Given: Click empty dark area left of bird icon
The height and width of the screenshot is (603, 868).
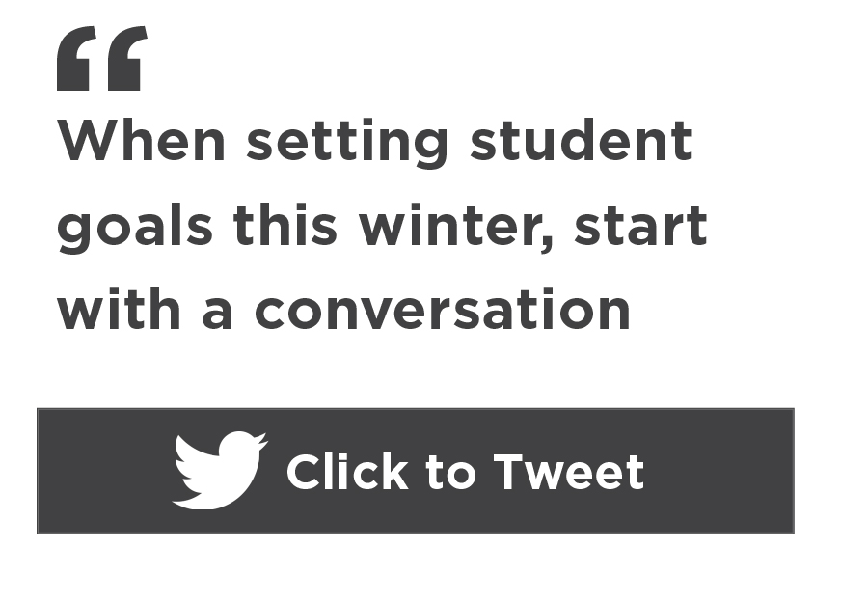Looking at the screenshot, I should (x=104, y=471).
